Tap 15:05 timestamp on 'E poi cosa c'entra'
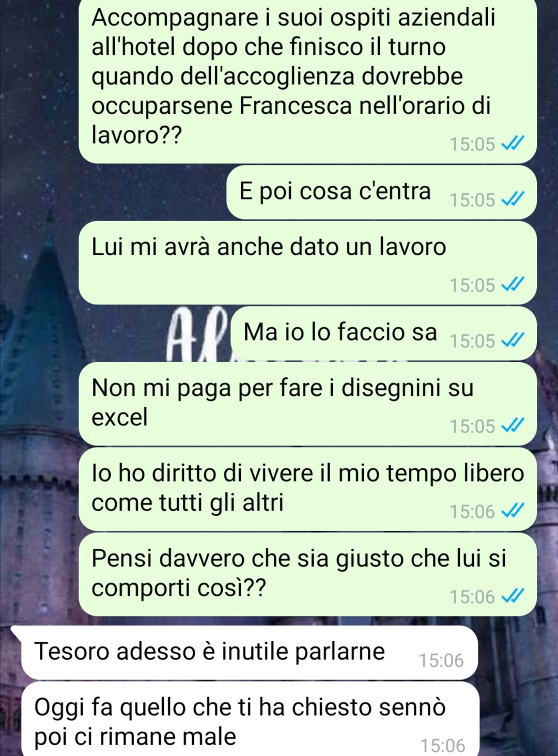 [x=472, y=199]
